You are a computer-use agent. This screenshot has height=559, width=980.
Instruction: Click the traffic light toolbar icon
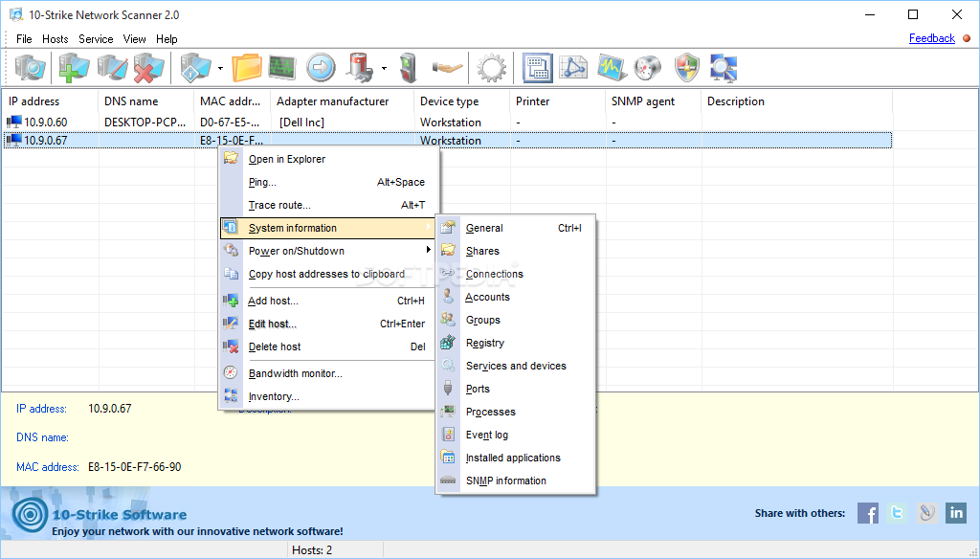(408, 68)
